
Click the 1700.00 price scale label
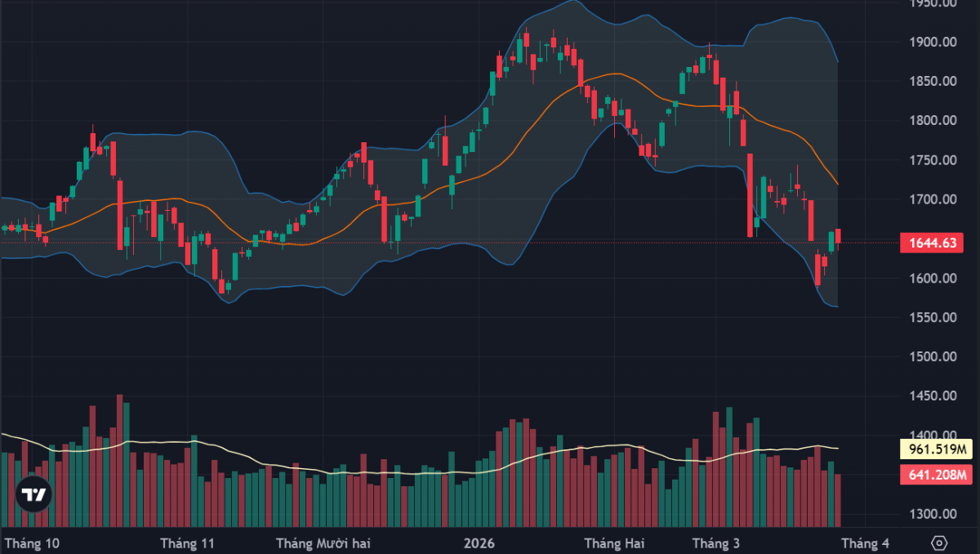(933, 199)
